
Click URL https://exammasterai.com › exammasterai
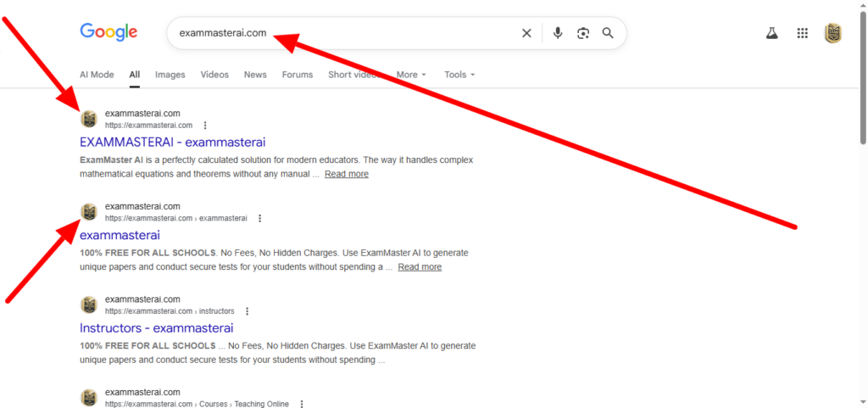click(x=176, y=218)
